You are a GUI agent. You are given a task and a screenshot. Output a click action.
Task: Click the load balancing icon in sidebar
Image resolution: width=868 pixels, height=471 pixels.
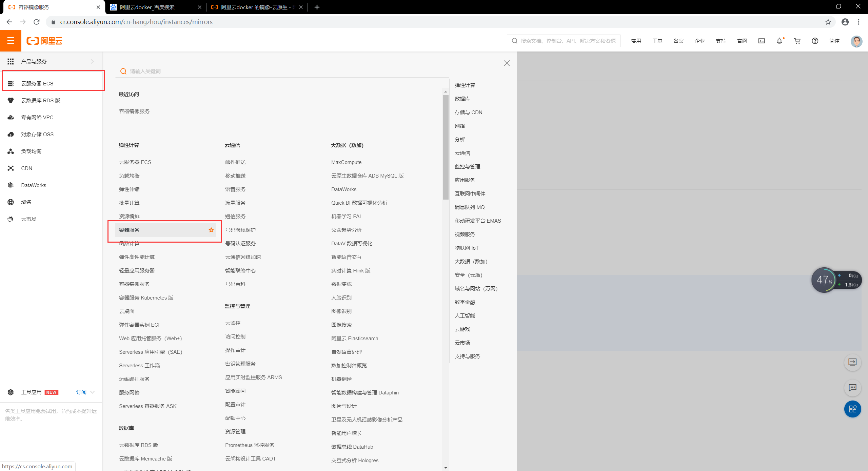[x=11, y=151]
